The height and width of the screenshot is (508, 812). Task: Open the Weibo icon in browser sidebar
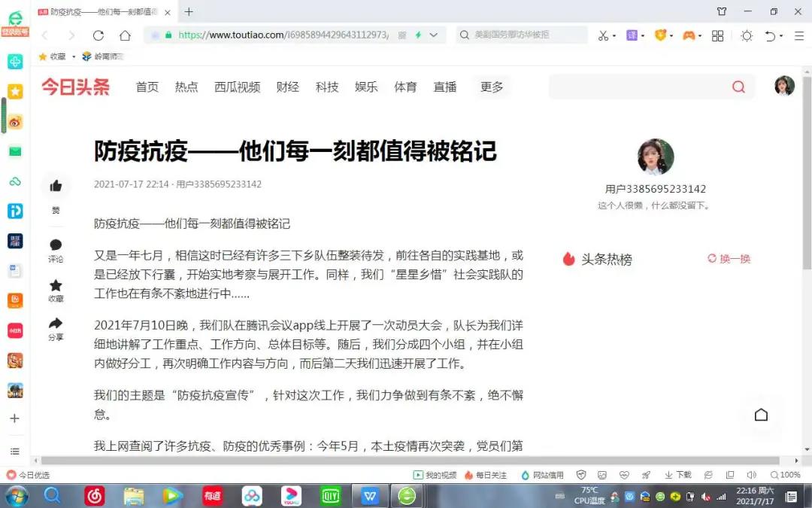pos(15,122)
